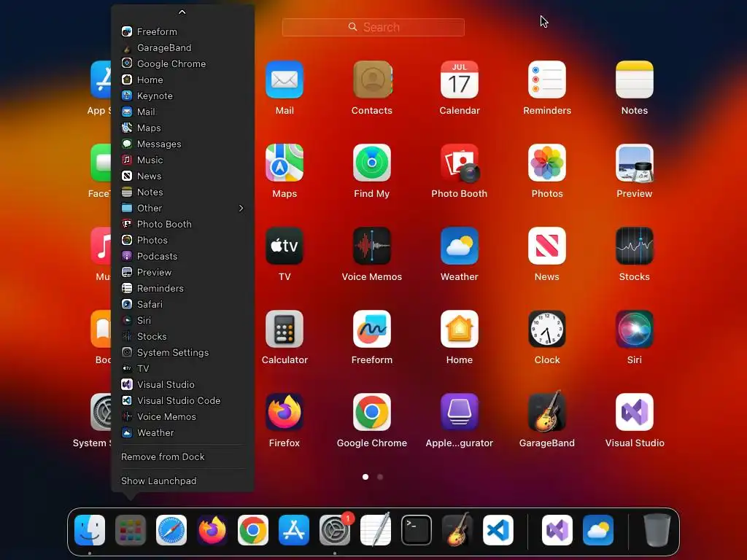
Task: Launch the Siri icon in Launchpad grid
Action: point(634,329)
